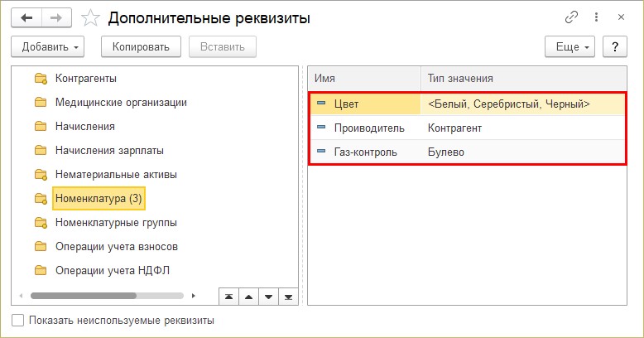Image resolution: width=644 pixels, height=338 pixels.
Task: Add form to favorites with star icon
Action: 91,17
